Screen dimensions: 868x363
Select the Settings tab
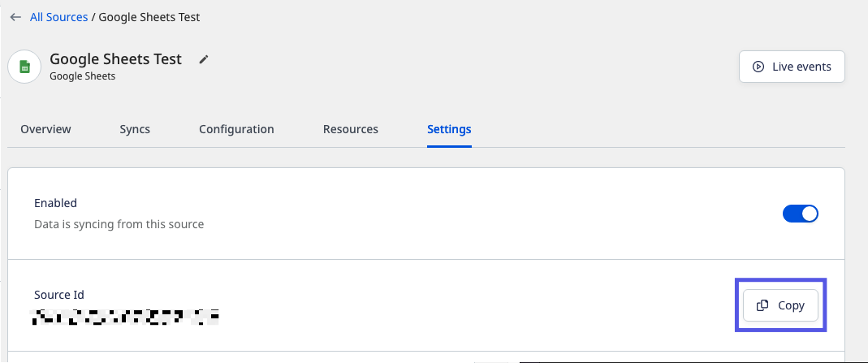click(449, 129)
